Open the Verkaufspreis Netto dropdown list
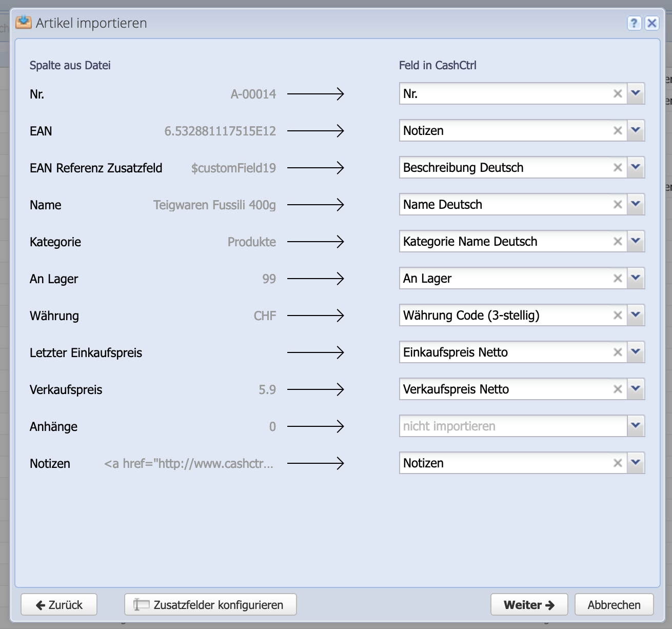The height and width of the screenshot is (629, 672). tap(636, 389)
